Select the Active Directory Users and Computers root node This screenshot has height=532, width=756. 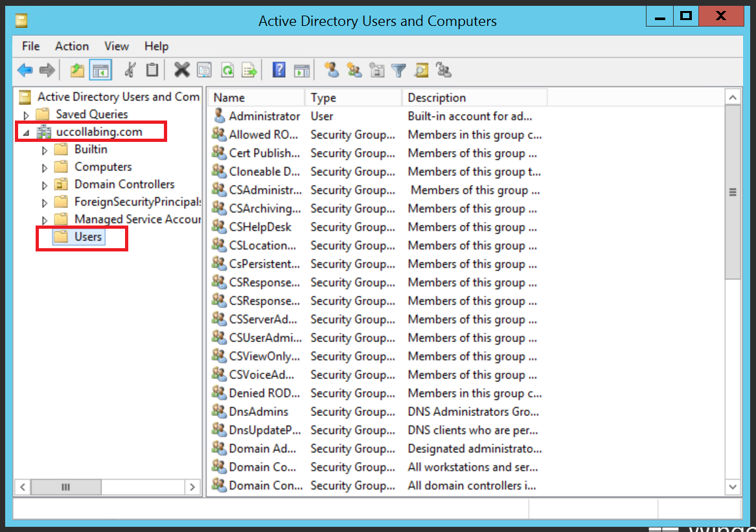119,97
